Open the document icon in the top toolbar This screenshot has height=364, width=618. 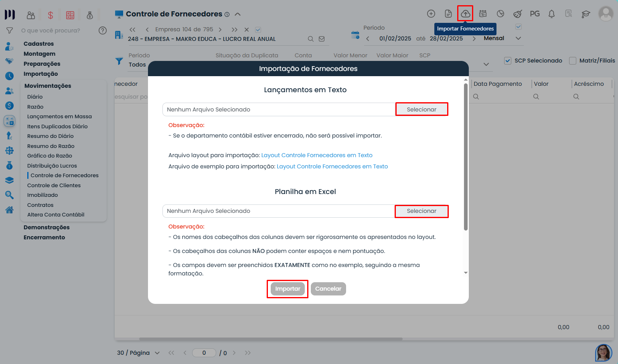point(448,14)
